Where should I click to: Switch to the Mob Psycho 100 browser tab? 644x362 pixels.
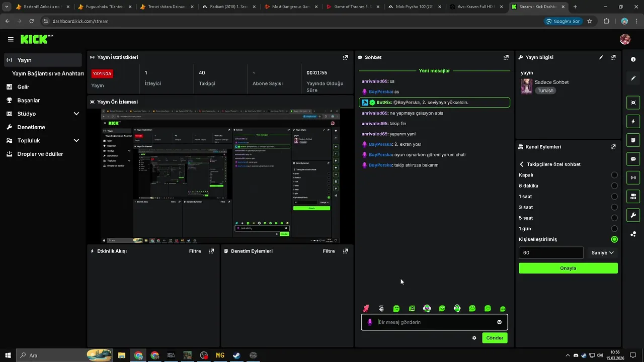coord(415,7)
